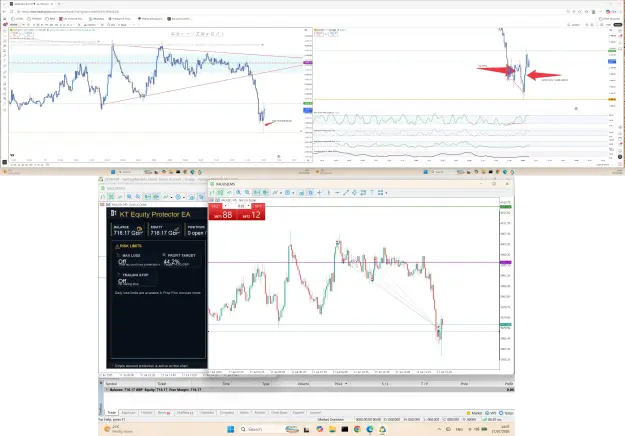Select bar chart type in front XAUUSD window
Image resolution: width=625 pixels, height=436 pixels.
[212, 192]
